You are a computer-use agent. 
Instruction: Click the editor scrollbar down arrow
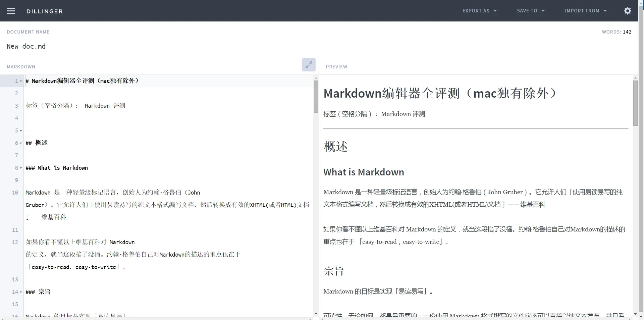tap(316, 314)
